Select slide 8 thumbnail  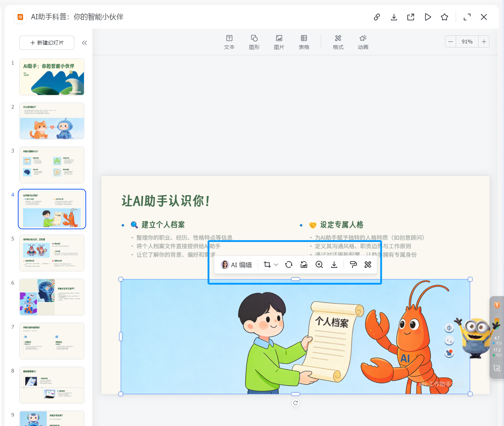[52, 385]
